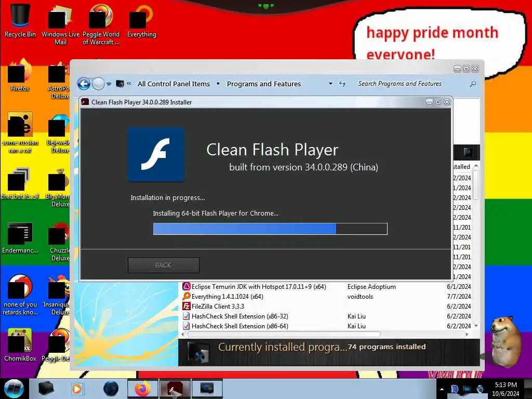Click the installation progress bar
This screenshot has height=399, width=532.
(x=270, y=229)
